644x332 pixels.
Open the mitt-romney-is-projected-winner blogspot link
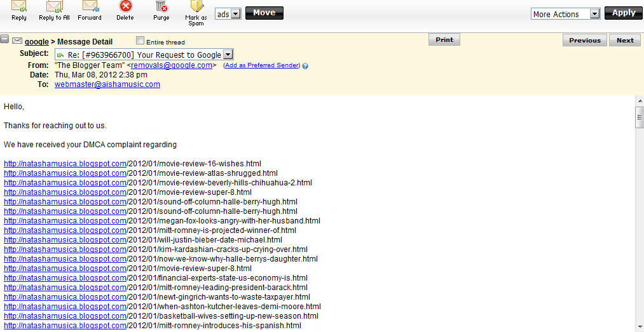pos(65,230)
